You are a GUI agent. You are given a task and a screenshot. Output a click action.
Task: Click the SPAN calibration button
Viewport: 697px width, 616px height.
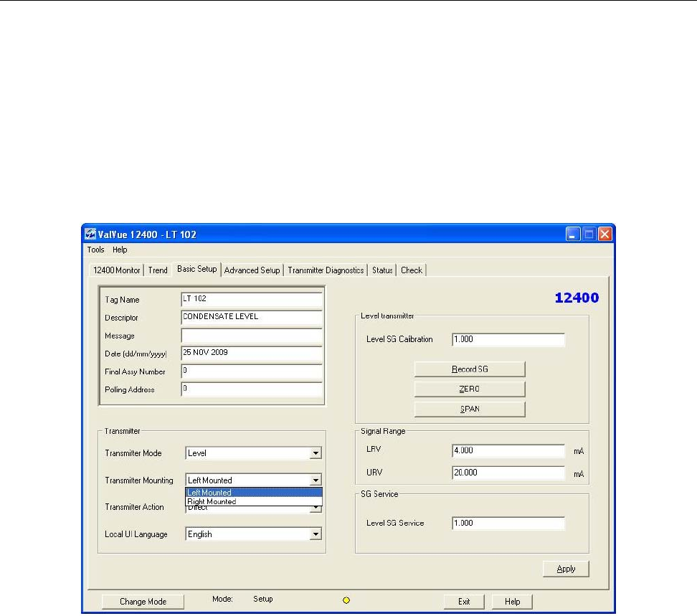470,409
